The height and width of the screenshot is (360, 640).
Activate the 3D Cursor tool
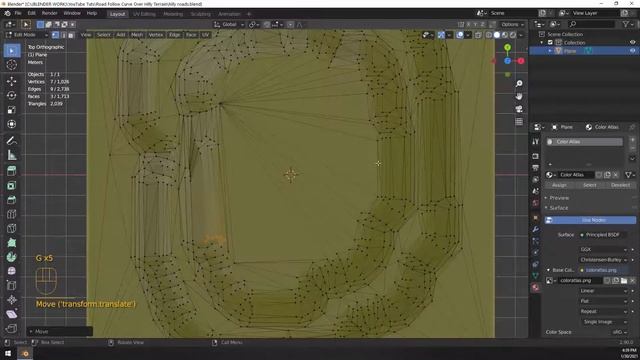pyautogui.click(x=12, y=64)
